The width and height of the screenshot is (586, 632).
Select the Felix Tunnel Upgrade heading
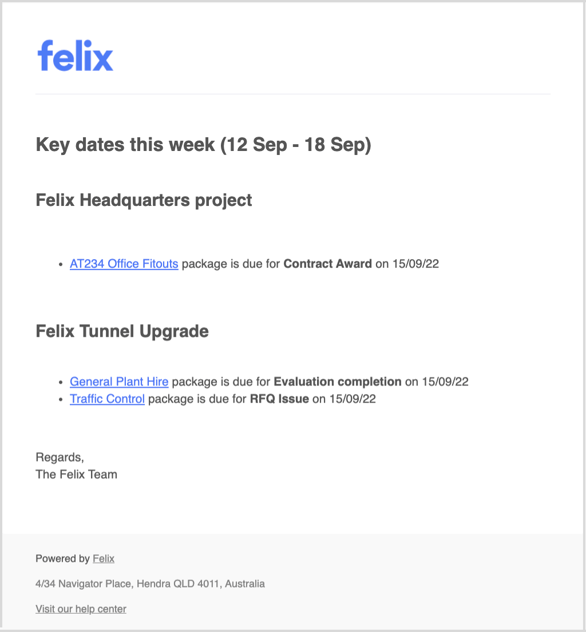[x=122, y=331]
